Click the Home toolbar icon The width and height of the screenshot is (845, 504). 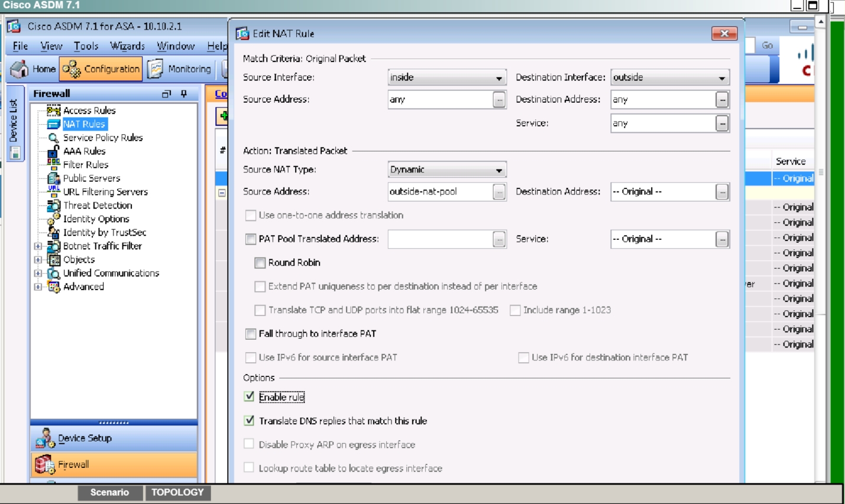click(x=33, y=69)
